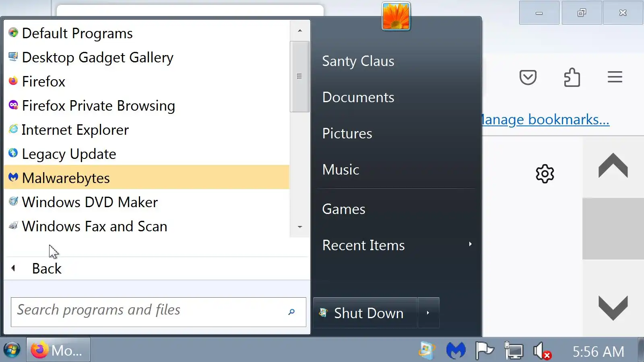Select Malwarebytes program entry text
Screen dimensions: 644x362
66,178
